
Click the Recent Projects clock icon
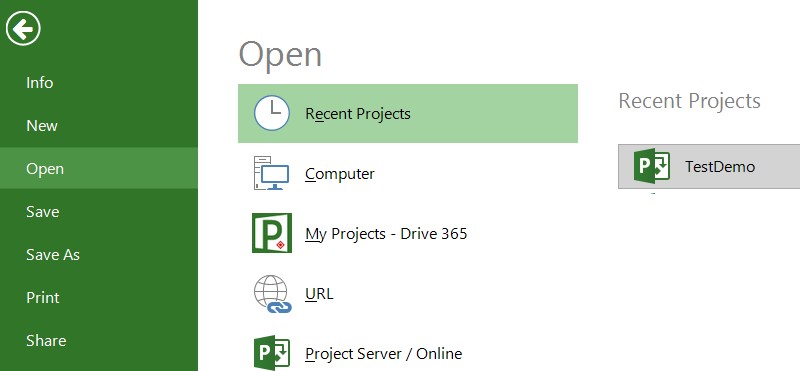pos(272,113)
